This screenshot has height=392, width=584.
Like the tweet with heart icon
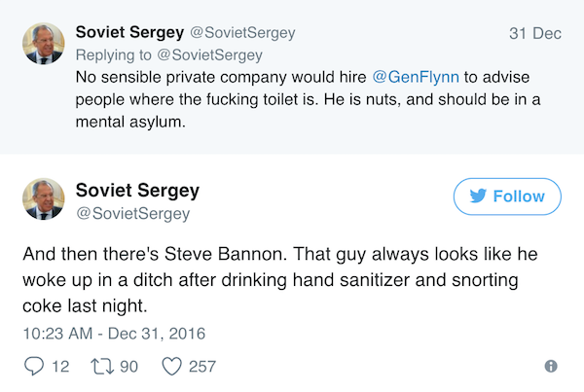171,367
